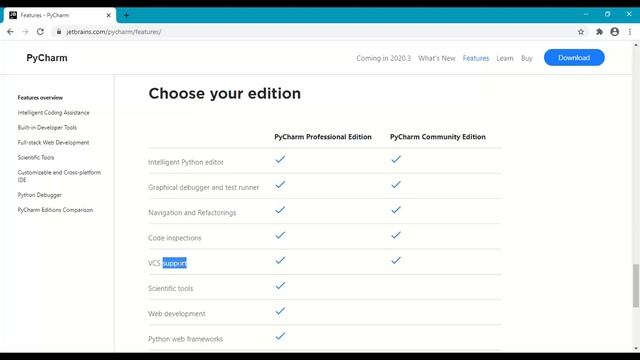The height and width of the screenshot is (360, 640).
Task: Open a new tab with the plus icon
Action: tap(126, 16)
